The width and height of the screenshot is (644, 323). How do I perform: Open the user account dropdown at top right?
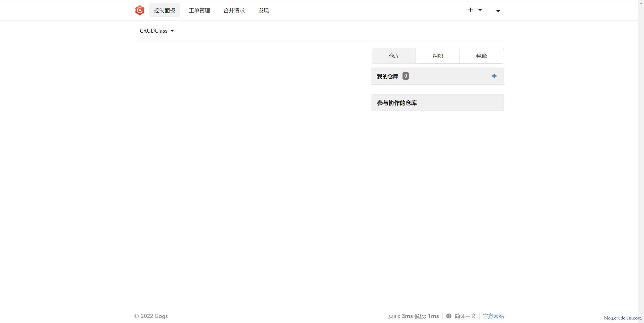(x=498, y=11)
